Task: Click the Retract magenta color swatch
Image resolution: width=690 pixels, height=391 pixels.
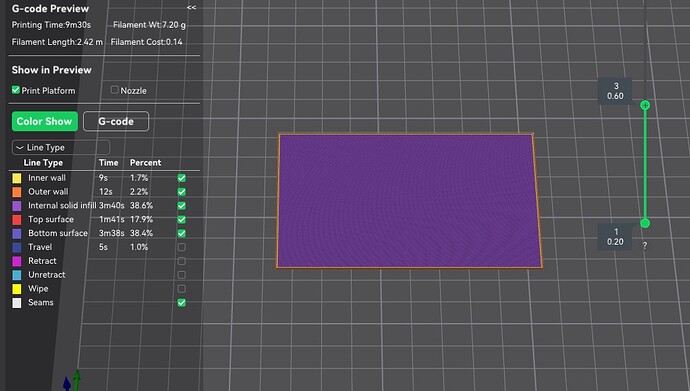Action: (x=17, y=261)
